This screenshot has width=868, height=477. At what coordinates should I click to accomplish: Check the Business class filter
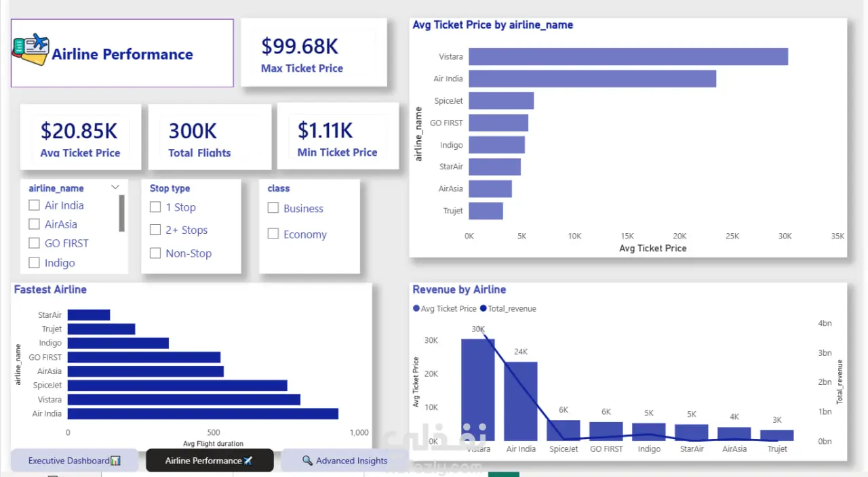[273, 208]
